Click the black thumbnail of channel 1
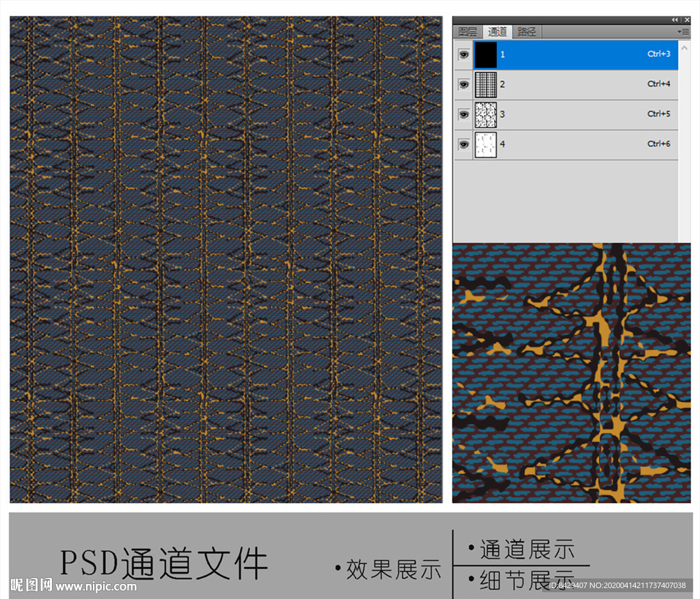This screenshot has height=599, width=700. click(485, 55)
